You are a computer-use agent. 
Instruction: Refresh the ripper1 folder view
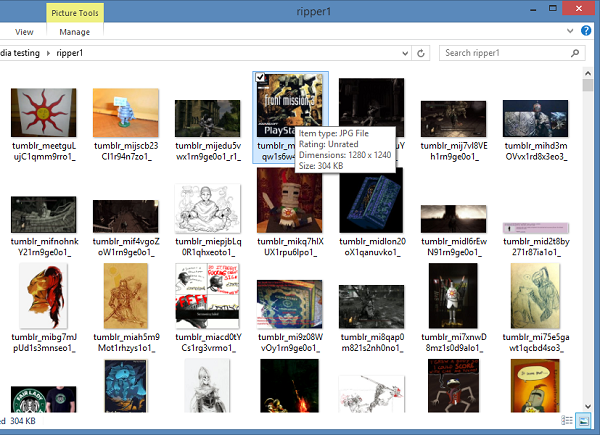point(421,53)
